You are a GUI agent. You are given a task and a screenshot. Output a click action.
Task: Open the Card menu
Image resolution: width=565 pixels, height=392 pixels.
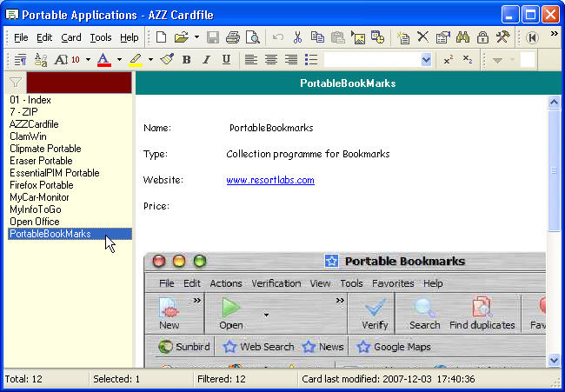pyautogui.click(x=71, y=37)
